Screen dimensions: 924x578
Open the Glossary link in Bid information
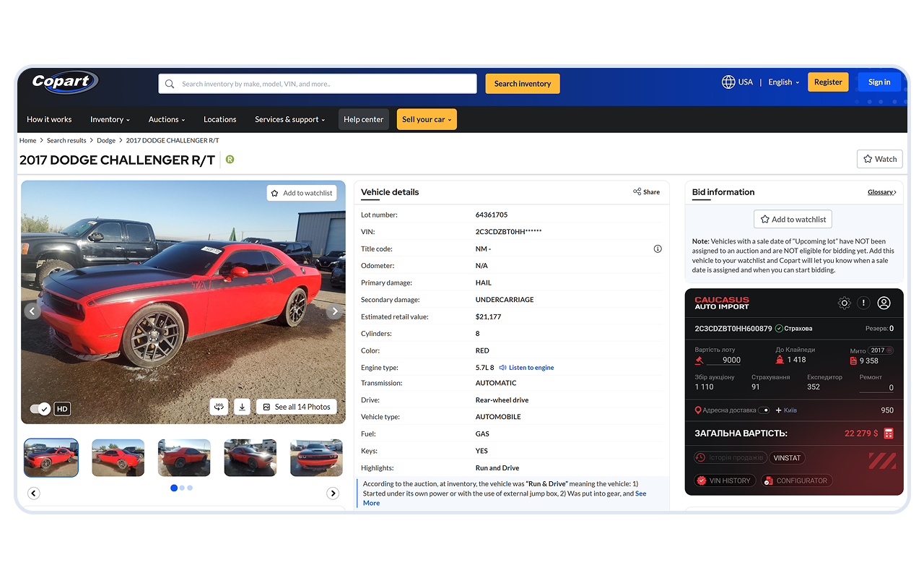(881, 191)
